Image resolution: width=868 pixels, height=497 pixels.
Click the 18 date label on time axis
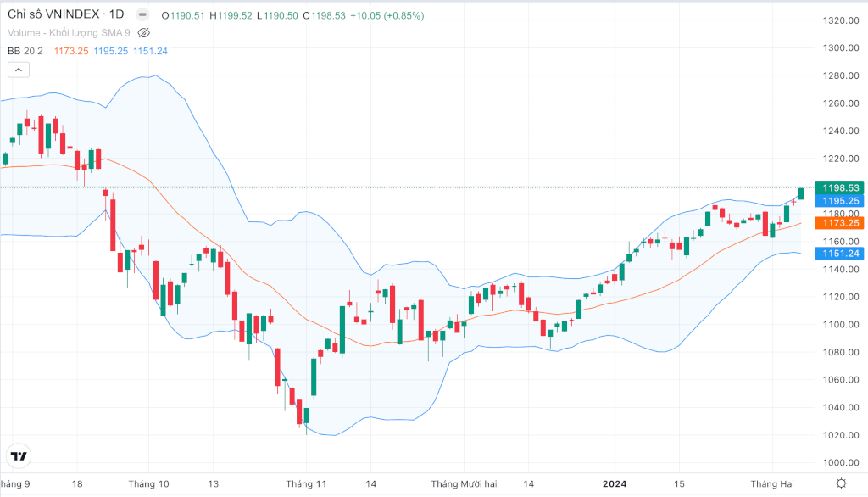click(77, 483)
